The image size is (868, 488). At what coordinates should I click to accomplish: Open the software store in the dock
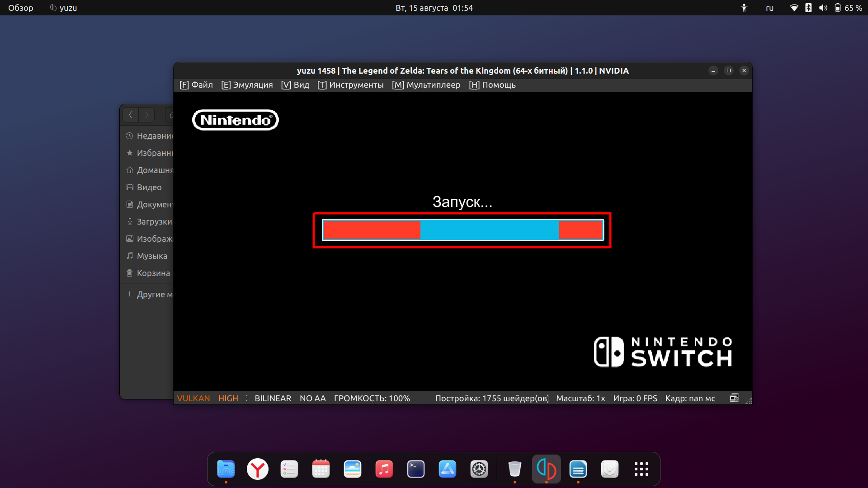pyautogui.click(x=448, y=469)
